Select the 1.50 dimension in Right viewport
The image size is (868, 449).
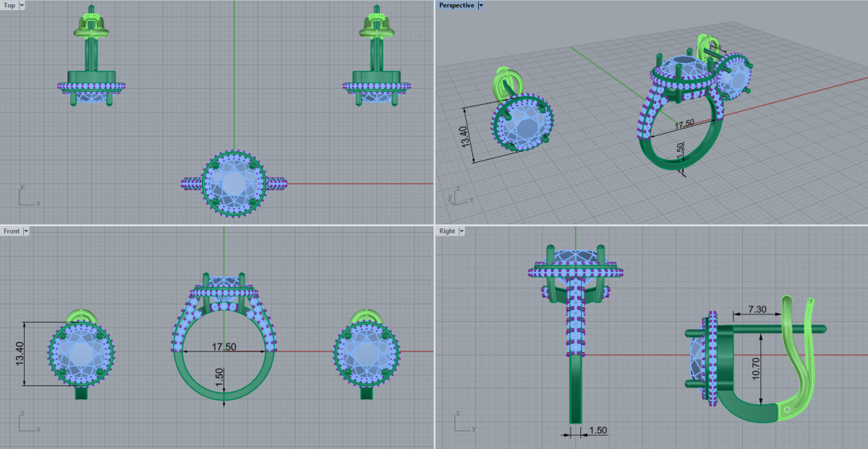coord(597,431)
